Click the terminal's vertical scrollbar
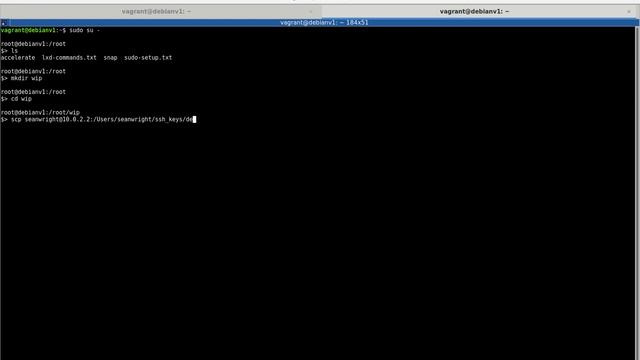Viewport: 640px width, 360px height. (x=637, y=193)
